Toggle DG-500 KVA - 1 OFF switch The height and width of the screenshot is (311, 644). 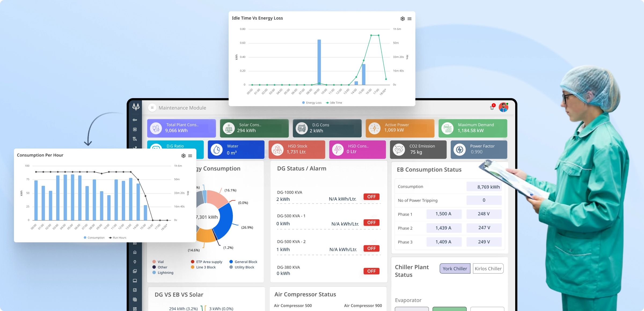(x=371, y=223)
